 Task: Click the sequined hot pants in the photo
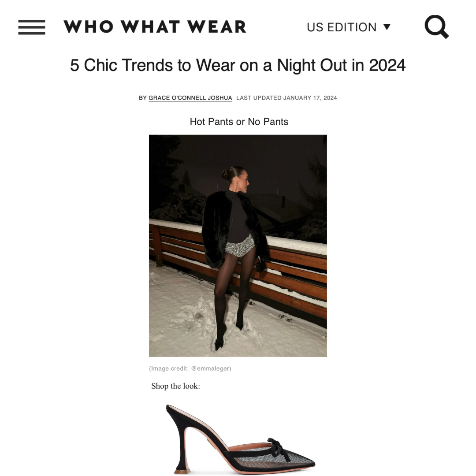pos(240,246)
